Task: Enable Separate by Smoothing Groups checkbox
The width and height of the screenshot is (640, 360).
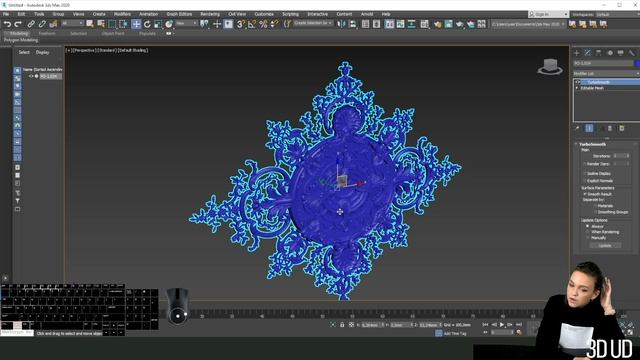Action: tap(595, 212)
